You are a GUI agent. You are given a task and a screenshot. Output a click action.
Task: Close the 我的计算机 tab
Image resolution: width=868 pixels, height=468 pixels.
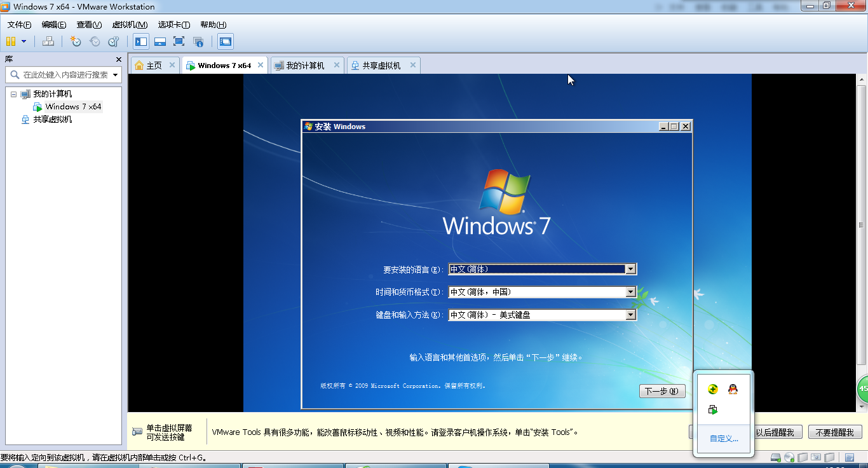click(336, 65)
